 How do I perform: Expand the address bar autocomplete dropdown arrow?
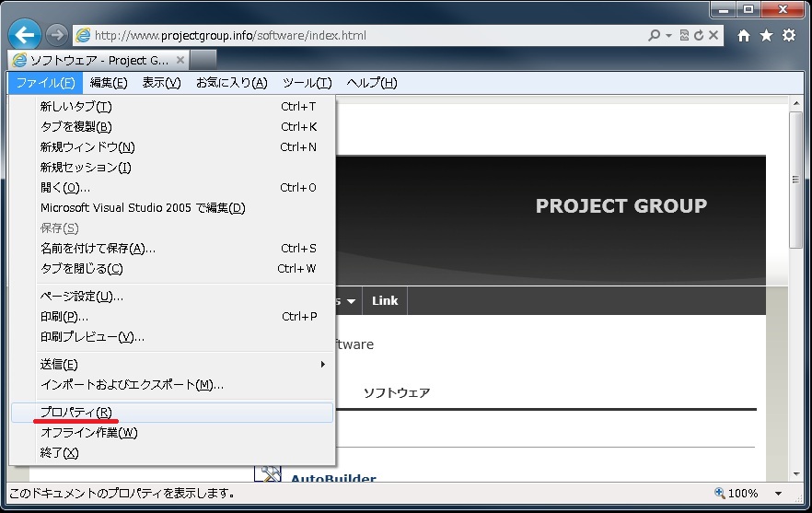point(667,36)
